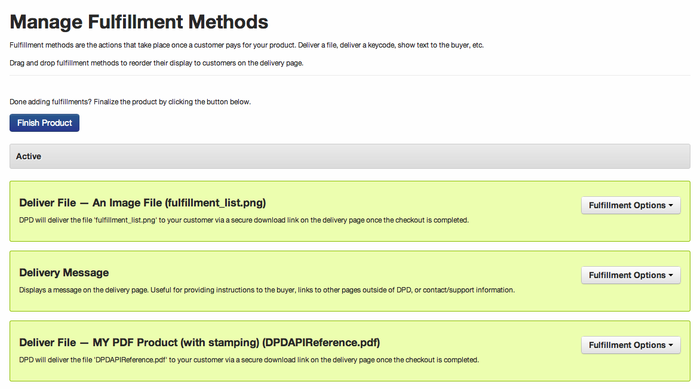Select the Delivery Message card title
Image resolution: width=700 pixels, height=389 pixels.
point(64,272)
